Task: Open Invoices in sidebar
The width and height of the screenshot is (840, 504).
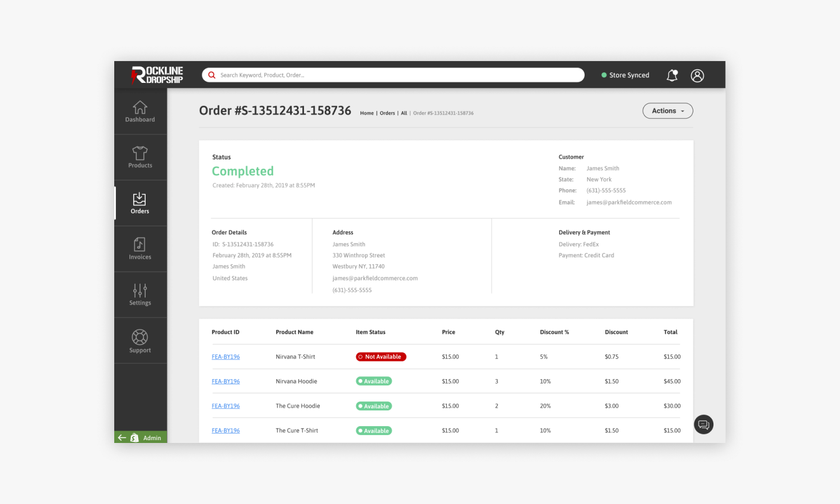Action: click(x=140, y=249)
